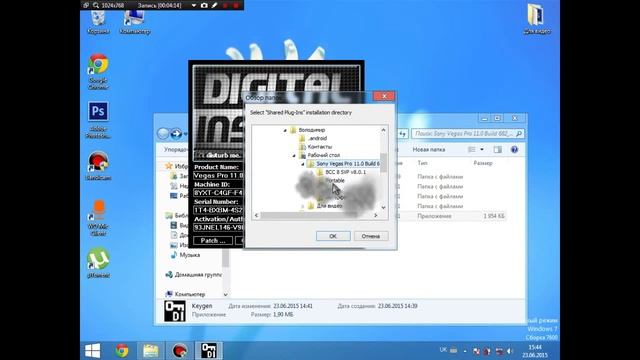Viewport: 640px width, 360px height.
Task: Click the Forward arrow in Explorer
Action: click(176, 133)
